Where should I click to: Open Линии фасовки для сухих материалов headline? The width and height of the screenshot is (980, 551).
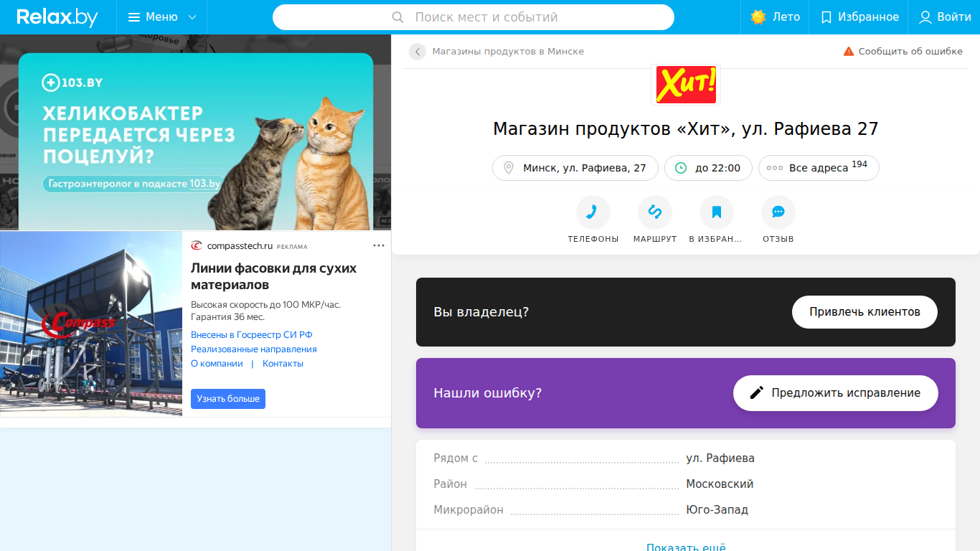point(273,276)
